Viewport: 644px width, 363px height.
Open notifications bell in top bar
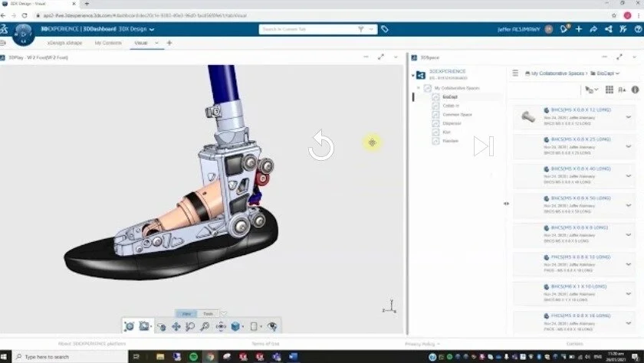click(564, 28)
